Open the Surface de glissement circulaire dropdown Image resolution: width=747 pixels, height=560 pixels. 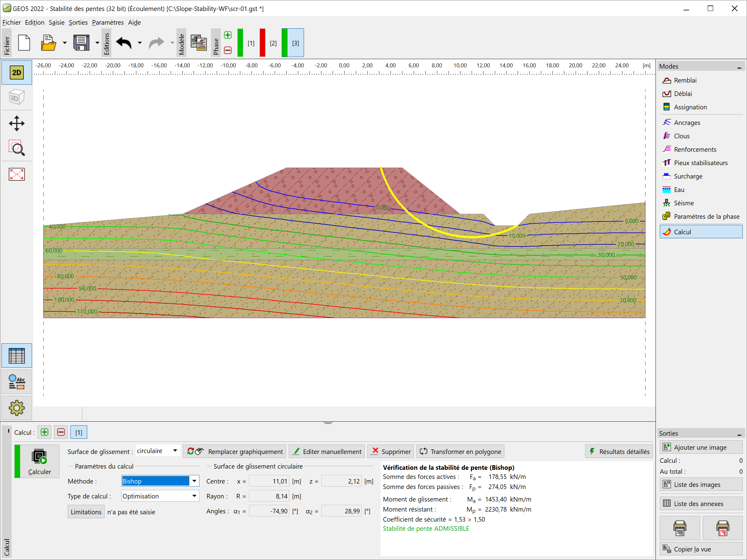pyautogui.click(x=175, y=451)
